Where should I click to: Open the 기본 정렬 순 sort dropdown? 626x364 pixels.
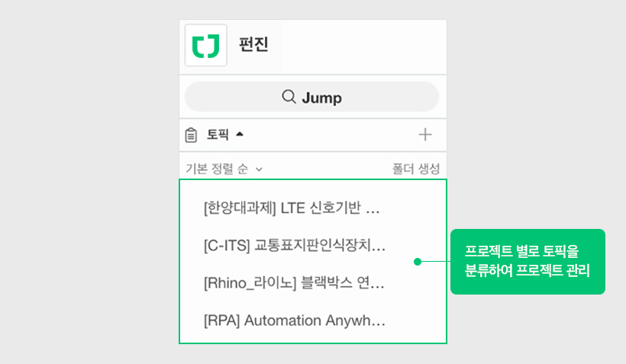[224, 169]
